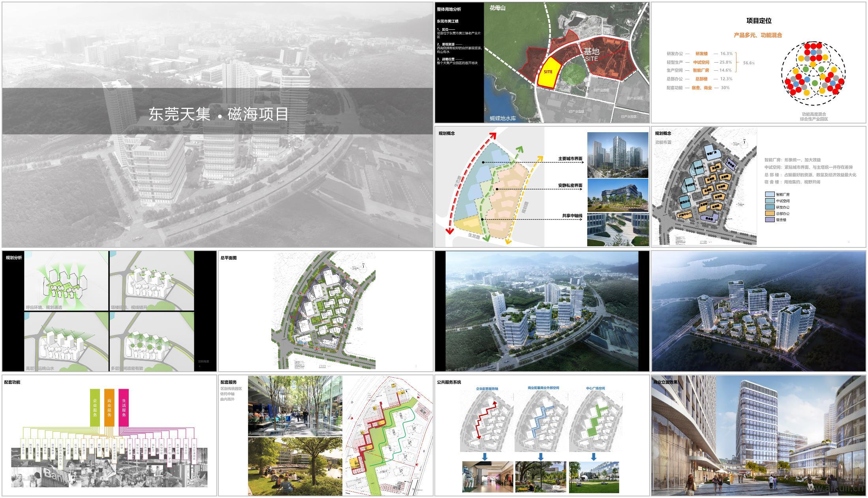
Task: Click the 智能厂房 legend color swatch
Action: click(770, 194)
